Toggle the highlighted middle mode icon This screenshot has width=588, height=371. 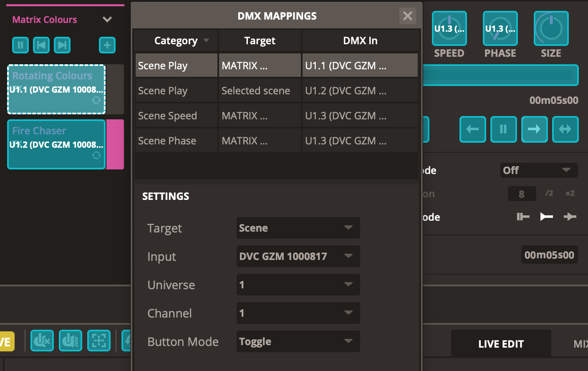pyautogui.click(x=546, y=217)
